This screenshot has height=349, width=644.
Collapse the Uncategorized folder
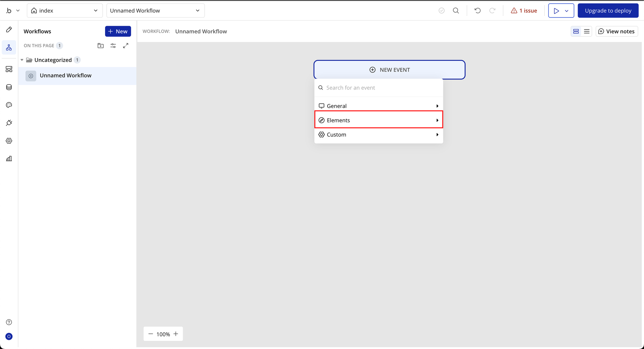[x=22, y=60]
